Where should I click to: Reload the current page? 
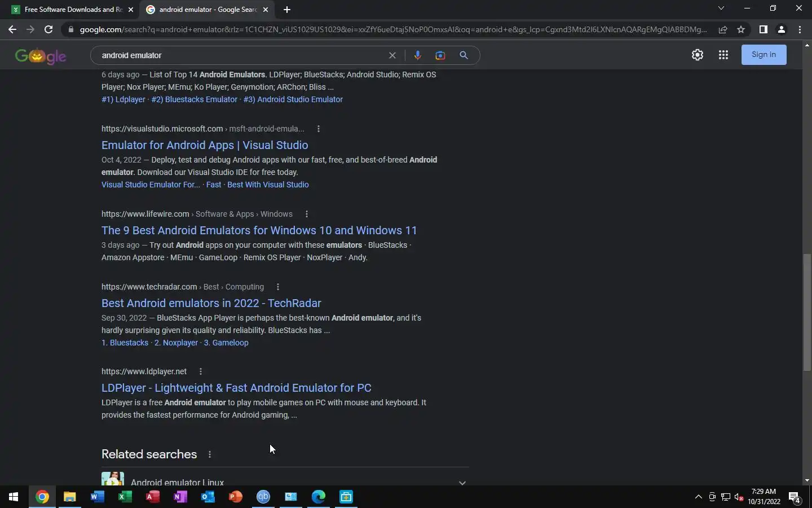[x=48, y=29]
